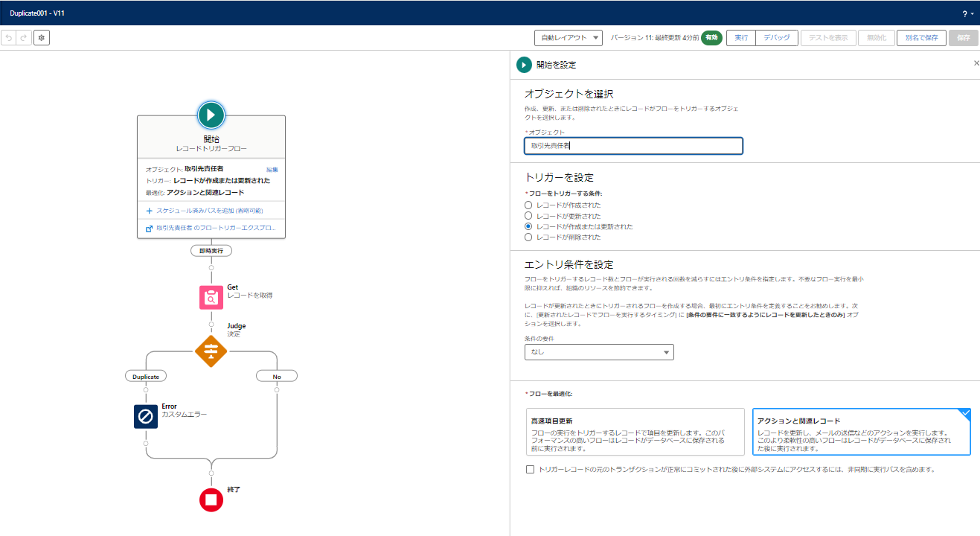Image resolution: width=980 pixels, height=536 pixels.
Task: Select the レコードが更新された radio button
Action: point(528,216)
